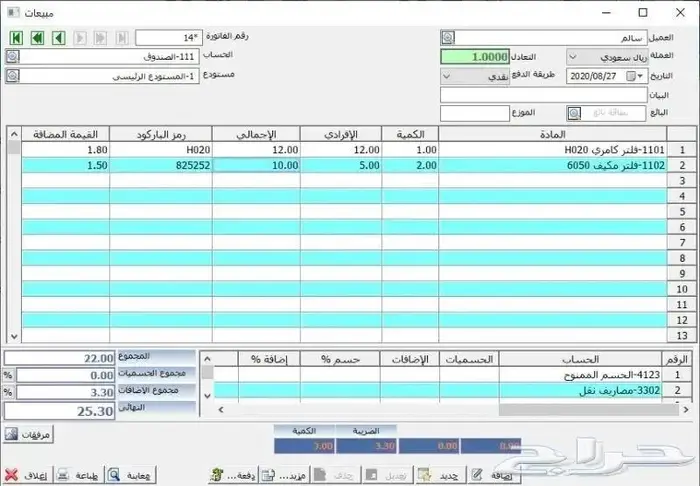This screenshot has height=486, width=700.
Task: Select item 1102-فلتر مكيف 6050
Action: click(553, 165)
